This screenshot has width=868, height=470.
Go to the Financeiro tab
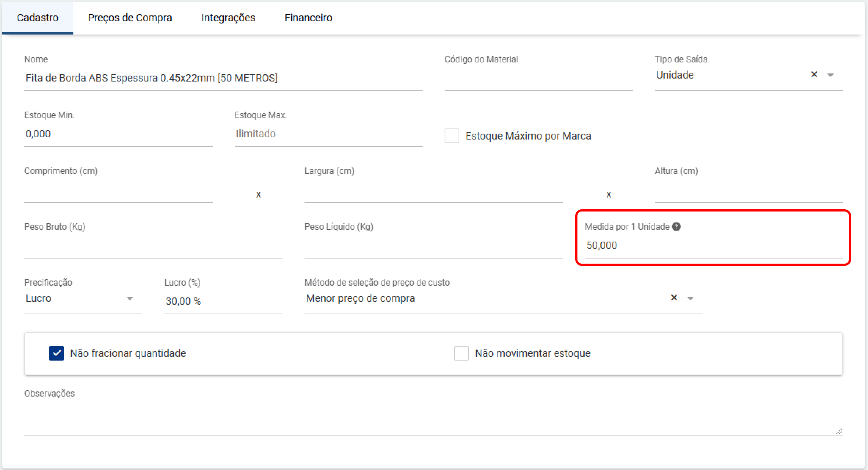click(308, 18)
